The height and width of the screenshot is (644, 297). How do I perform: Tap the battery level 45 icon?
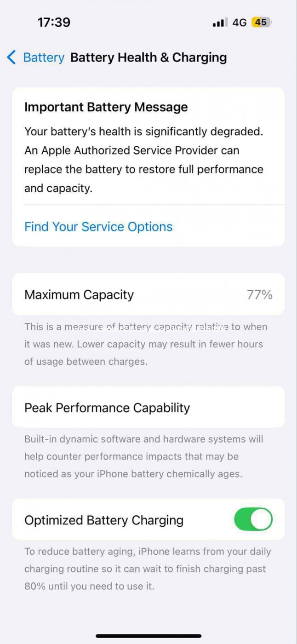tap(261, 23)
